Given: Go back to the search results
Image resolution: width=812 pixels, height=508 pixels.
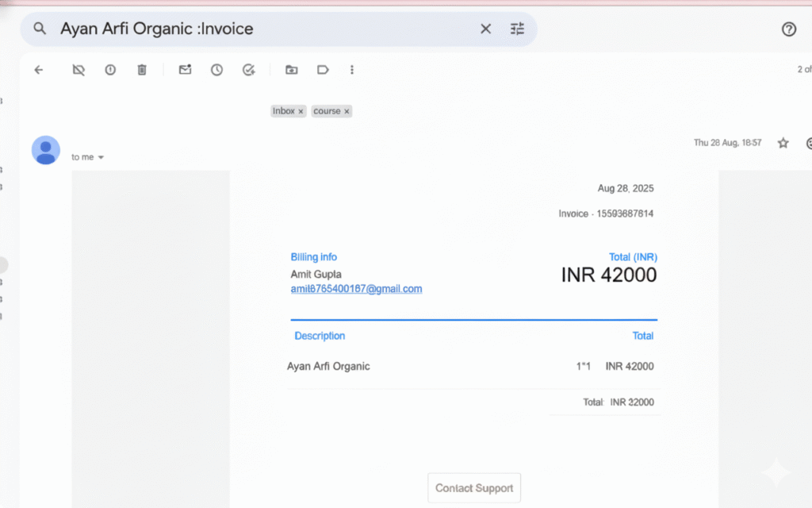Looking at the screenshot, I should [x=39, y=70].
